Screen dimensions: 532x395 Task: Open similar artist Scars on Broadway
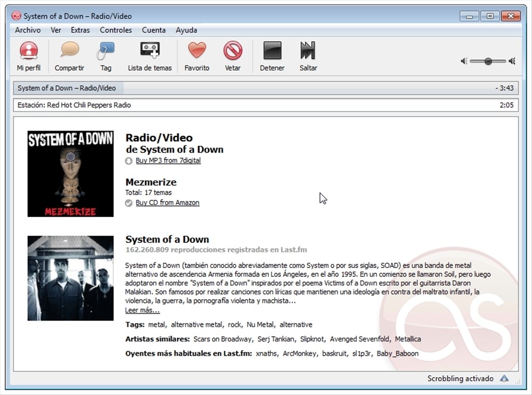point(222,339)
